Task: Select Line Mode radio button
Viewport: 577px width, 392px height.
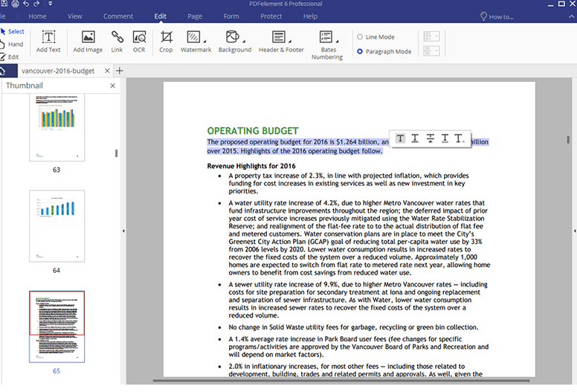Action: pyautogui.click(x=360, y=36)
